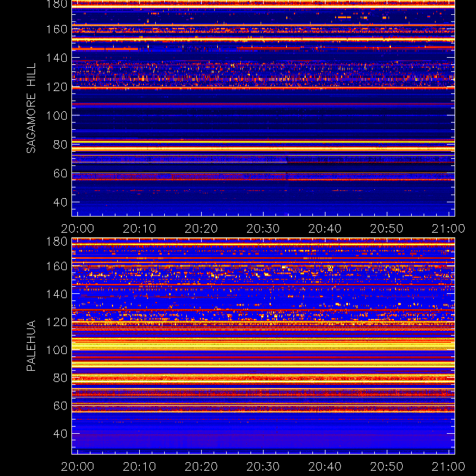Pick the 20:30 time label below Sagamore Hill plot
476x476 pixels.
(x=263, y=228)
